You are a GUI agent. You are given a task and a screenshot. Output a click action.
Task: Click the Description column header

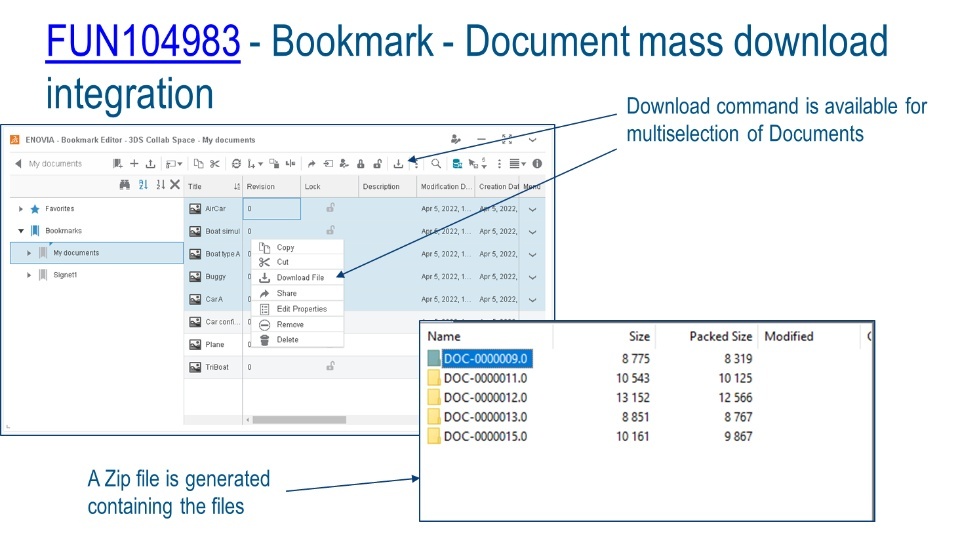click(387, 186)
